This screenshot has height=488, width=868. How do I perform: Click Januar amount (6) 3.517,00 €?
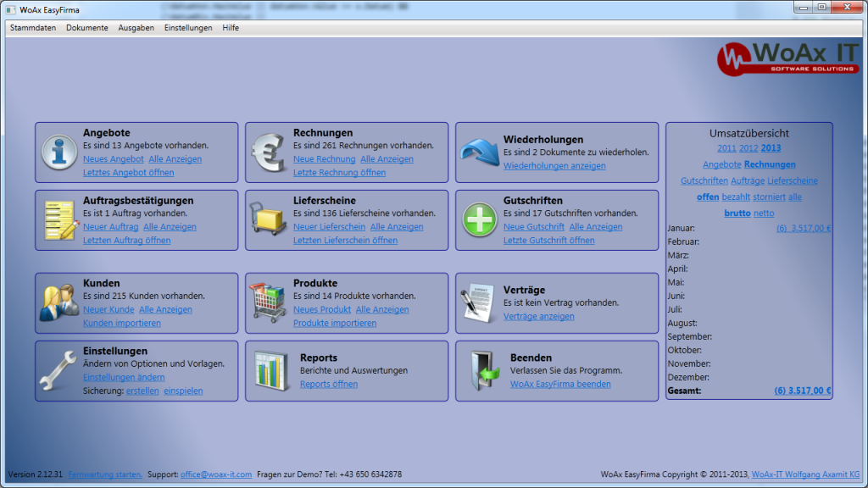[x=804, y=228]
